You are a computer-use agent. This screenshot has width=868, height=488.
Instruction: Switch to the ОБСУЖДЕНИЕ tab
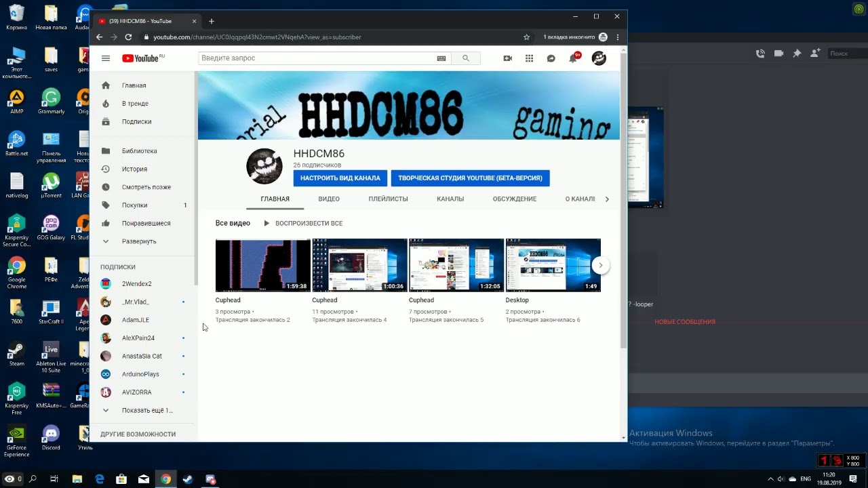pyautogui.click(x=515, y=199)
